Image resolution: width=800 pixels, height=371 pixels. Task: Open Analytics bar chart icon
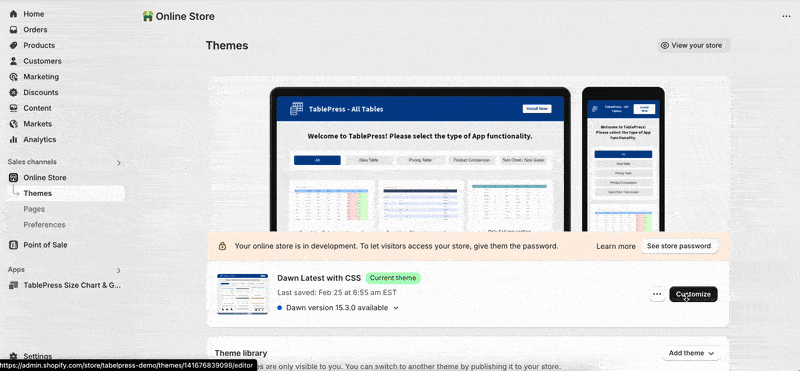pyautogui.click(x=14, y=140)
